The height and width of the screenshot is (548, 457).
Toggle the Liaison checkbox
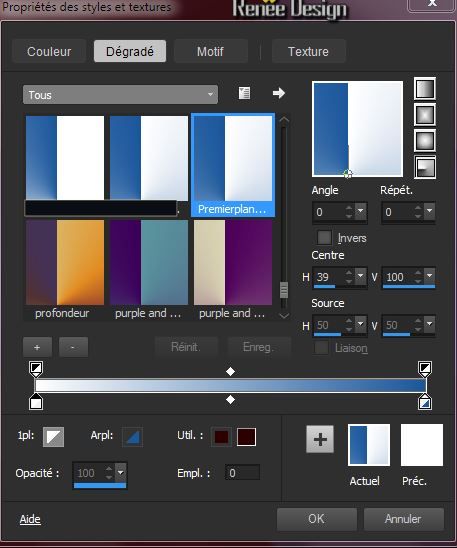(321, 348)
